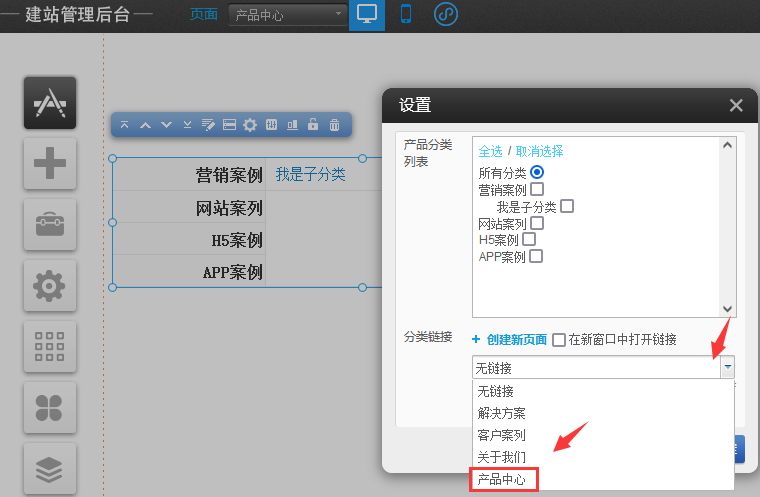This screenshot has width=760, height=497.
Task: Check the 营销案例 checkbox
Action: point(537,189)
